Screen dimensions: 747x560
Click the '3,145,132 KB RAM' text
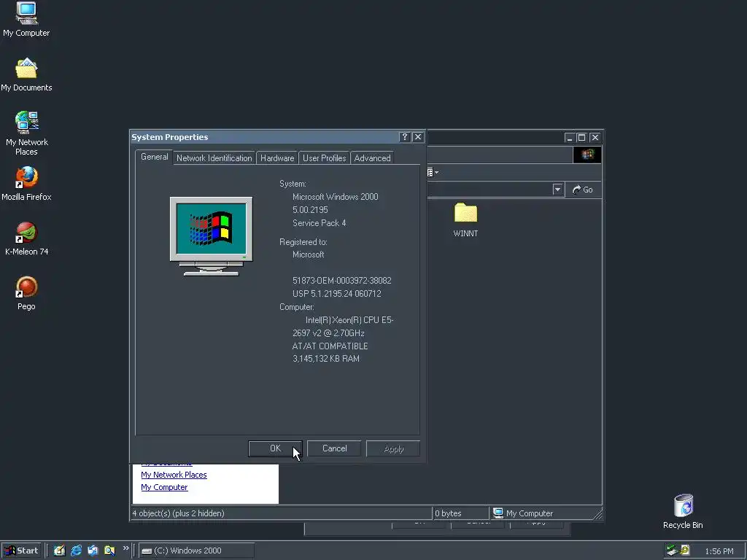(326, 359)
